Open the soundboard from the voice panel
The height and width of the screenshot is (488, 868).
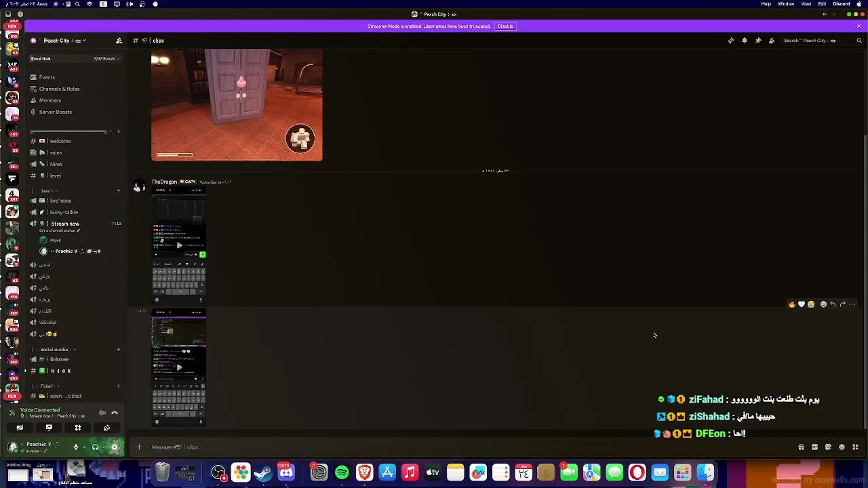coord(107,428)
